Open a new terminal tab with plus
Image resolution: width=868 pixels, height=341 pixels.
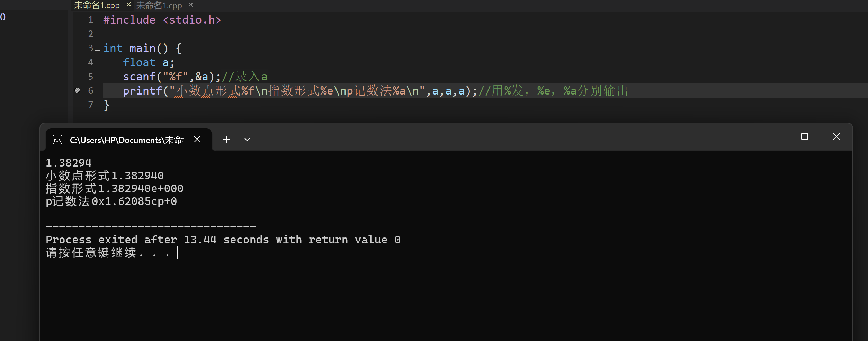pyautogui.click(x=226, y=139)
